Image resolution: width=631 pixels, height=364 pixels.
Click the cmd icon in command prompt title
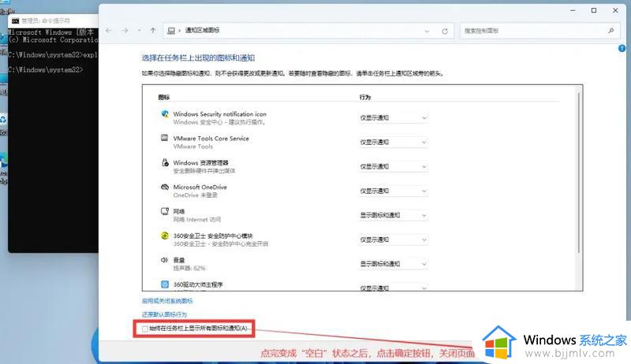15,21
